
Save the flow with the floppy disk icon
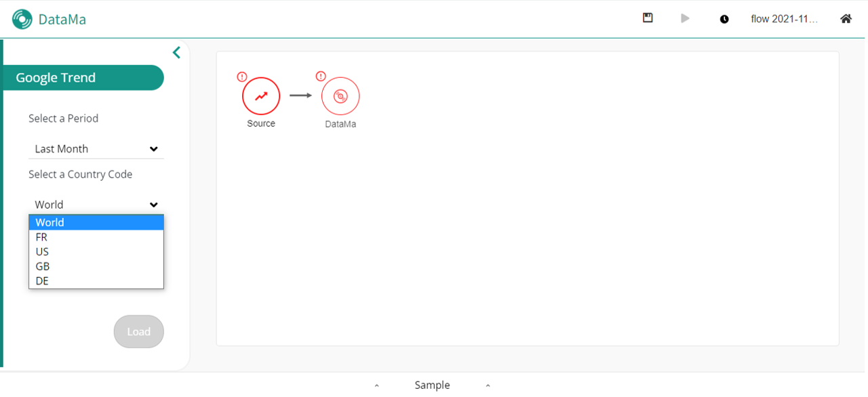tap(648, 18)
